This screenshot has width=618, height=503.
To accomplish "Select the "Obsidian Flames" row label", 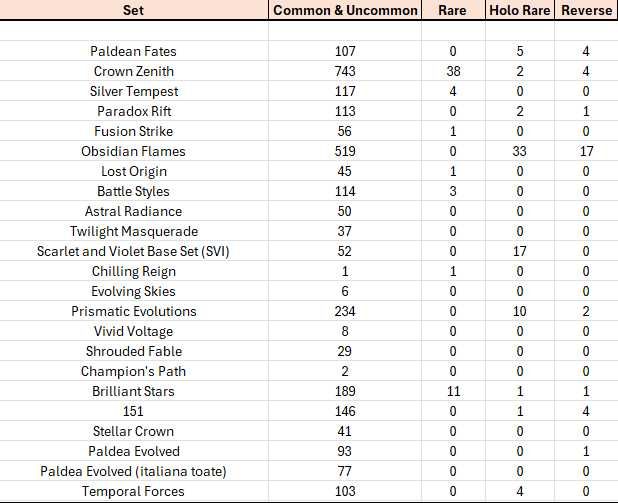I will point(133,151).
